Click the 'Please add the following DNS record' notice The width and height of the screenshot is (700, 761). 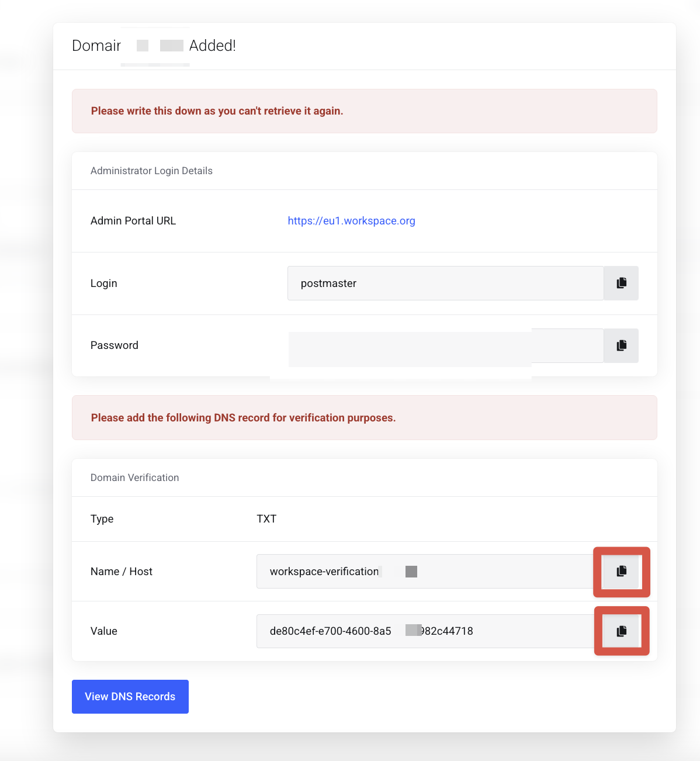click(243, 418)
